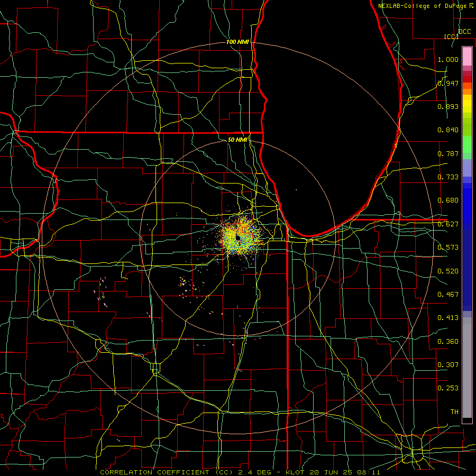The image size is (476, 476).
Task: Select the 0.893 color scale value
Action: click(448, 106)
